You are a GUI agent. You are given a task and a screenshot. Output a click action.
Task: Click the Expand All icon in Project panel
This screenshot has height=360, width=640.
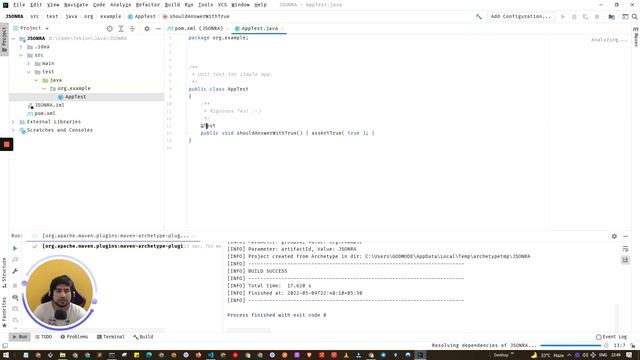point(121,29)
